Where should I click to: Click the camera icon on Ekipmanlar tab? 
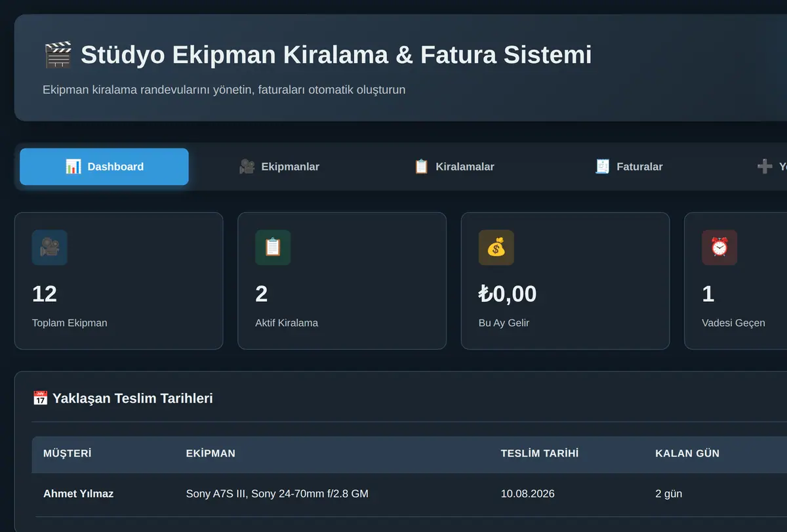point(247,167)
